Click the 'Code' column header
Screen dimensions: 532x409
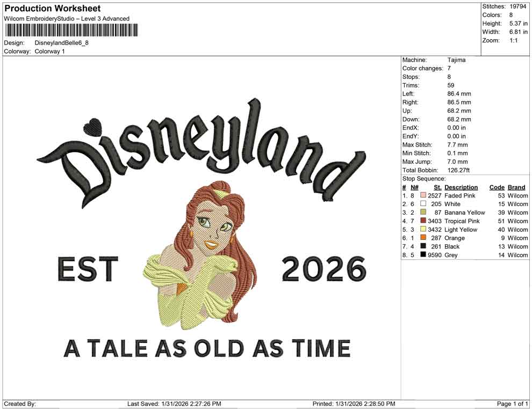pos(497,187)
